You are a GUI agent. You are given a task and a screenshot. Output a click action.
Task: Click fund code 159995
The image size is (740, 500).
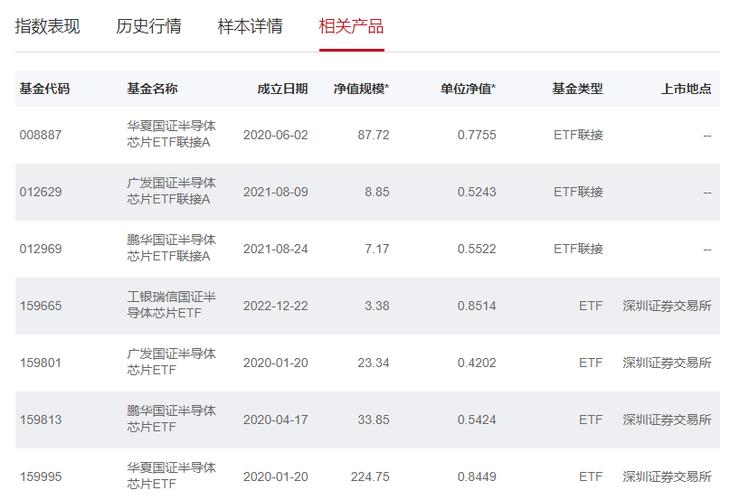coord(41,477)
